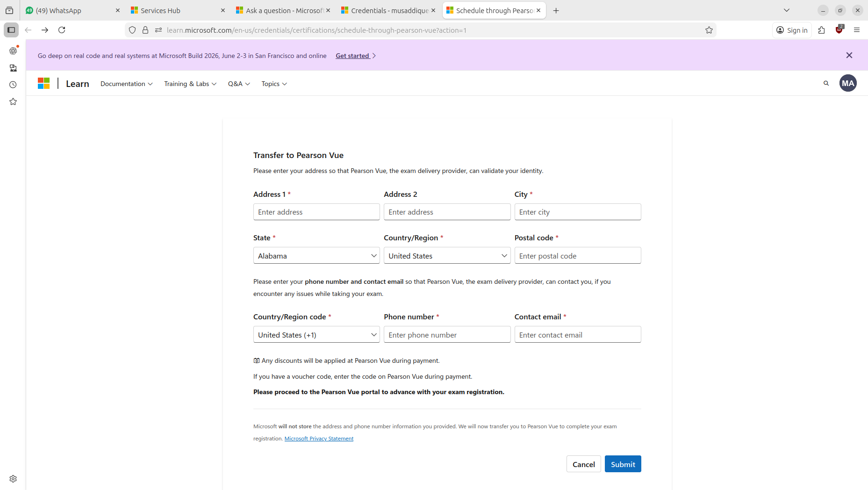Switch to Credentials tab
Screen dimensions: 868x490
pyautogui.click(x=388, y=10)
